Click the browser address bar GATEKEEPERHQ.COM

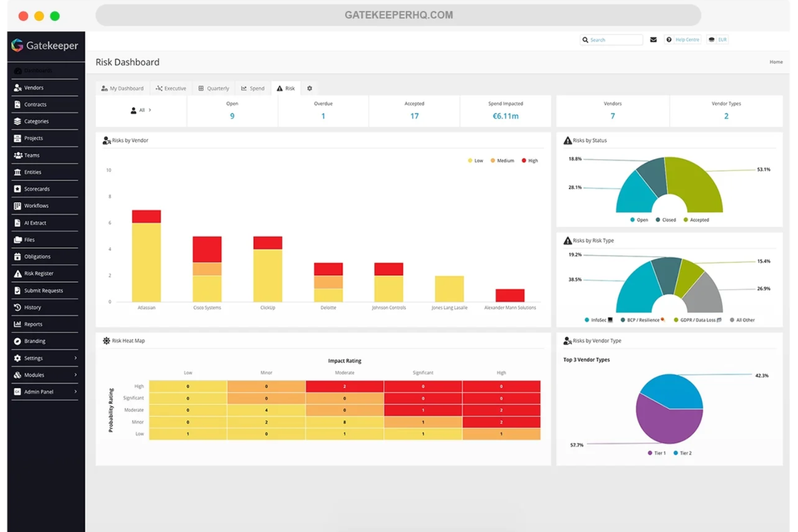click(398, 15)
